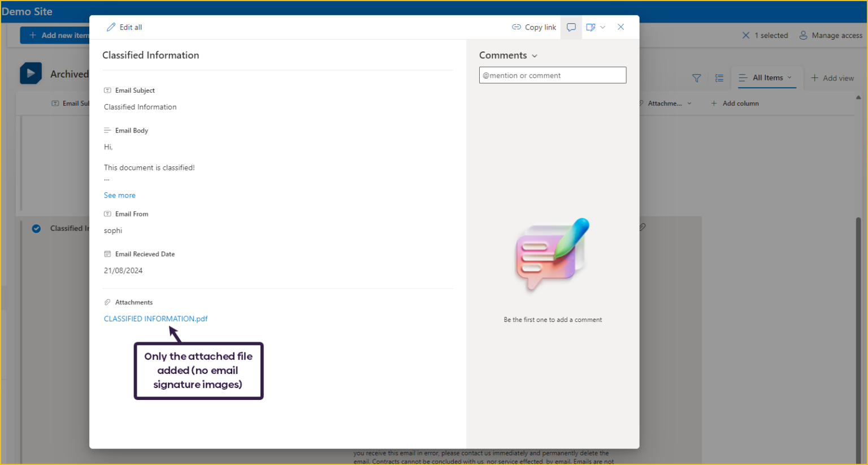The height and width of the screenshot is (465, 868).
Task: Click the people icon beside Manage access
Action: [x=803, y=35]
